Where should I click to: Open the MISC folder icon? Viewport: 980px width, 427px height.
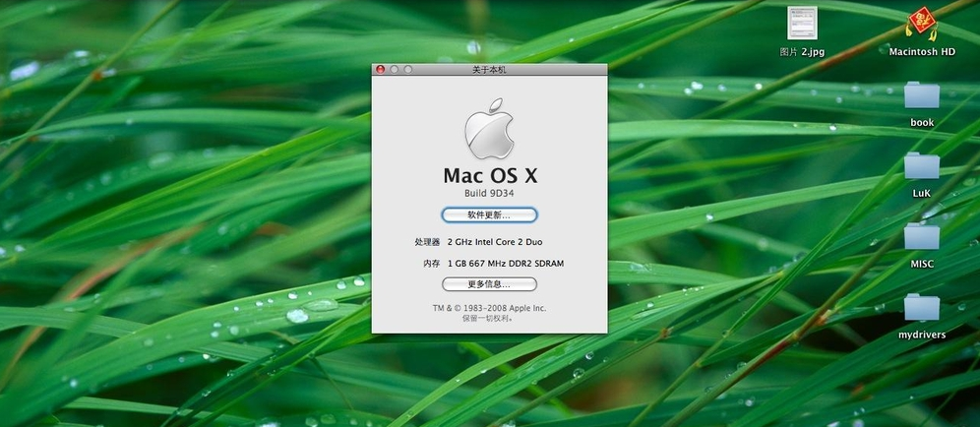pos(922,237)
